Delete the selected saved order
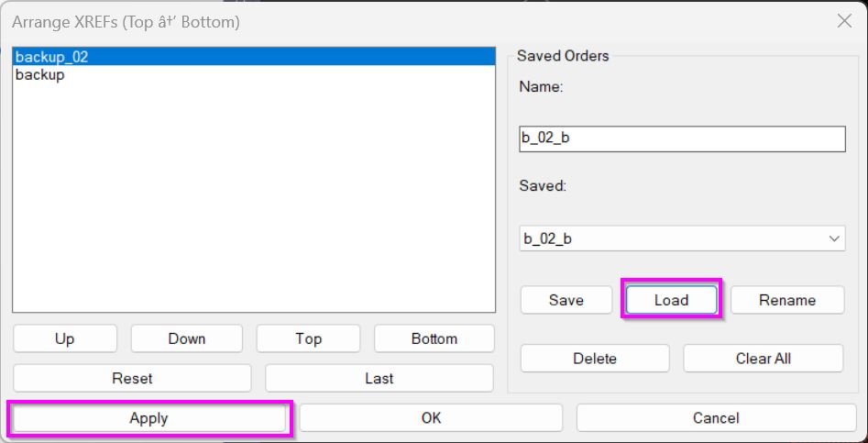868x443 pixels. coord(595,359)
